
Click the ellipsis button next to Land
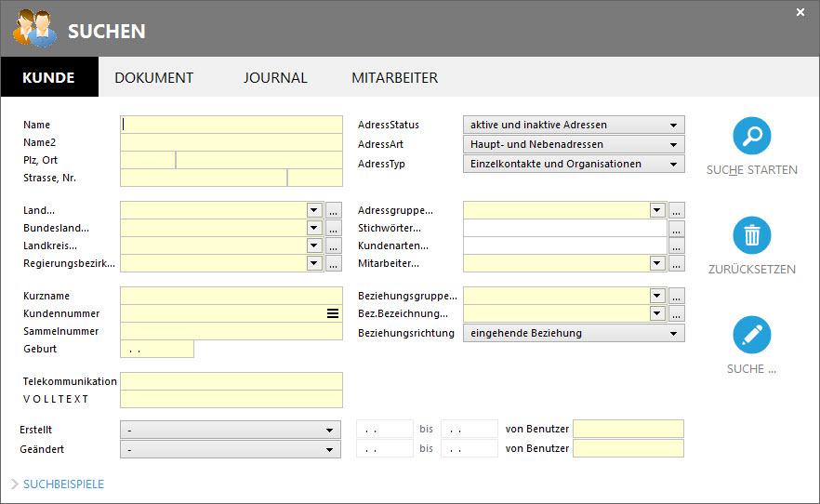pyautogui.click(x=334, y=211)
